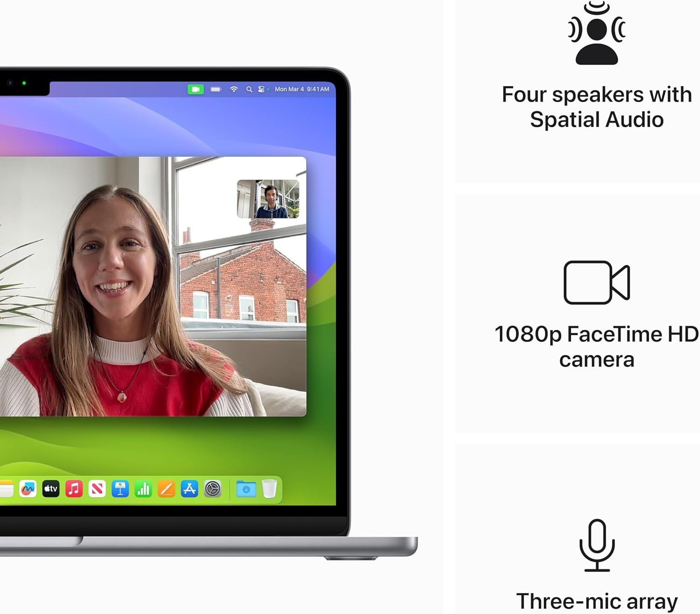Click the date and time in menu bar

coord(302,89)
